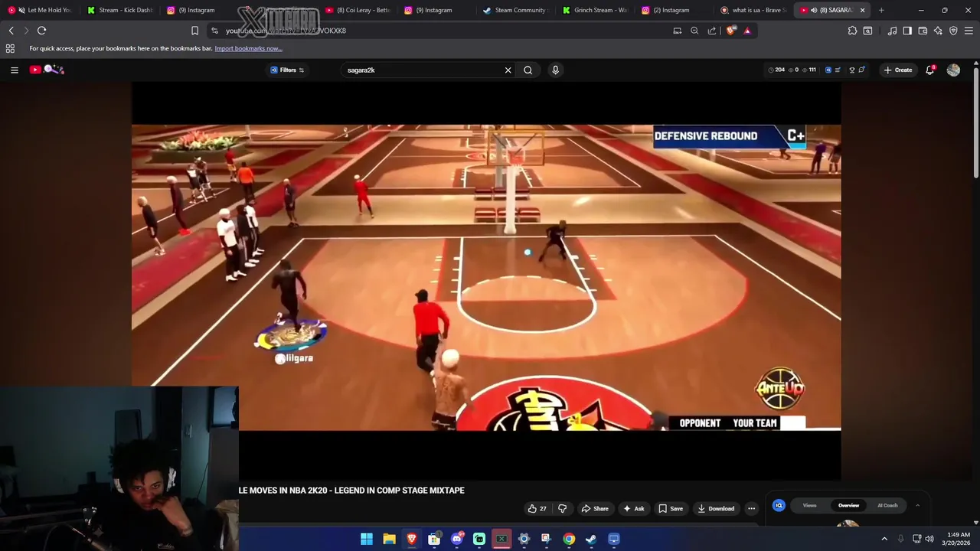This screenshot has height=551, width=980.
Task: Open the volume control in tray
Action: click(x=929, y=539)
